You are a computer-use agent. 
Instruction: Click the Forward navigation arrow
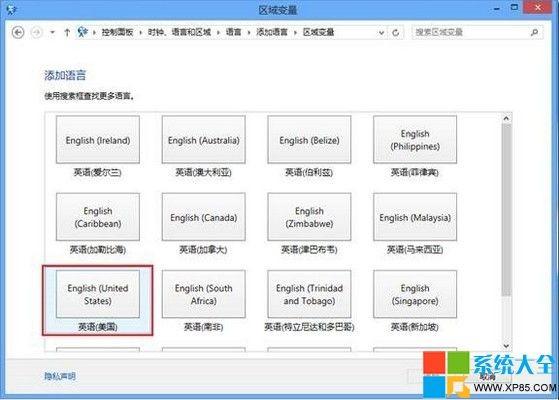point(36,32)
